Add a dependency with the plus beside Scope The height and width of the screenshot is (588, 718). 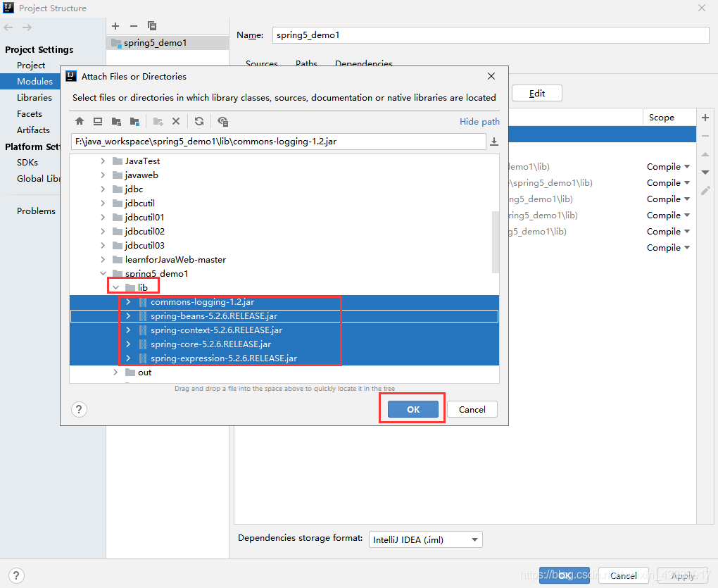[x=705, y=118]
